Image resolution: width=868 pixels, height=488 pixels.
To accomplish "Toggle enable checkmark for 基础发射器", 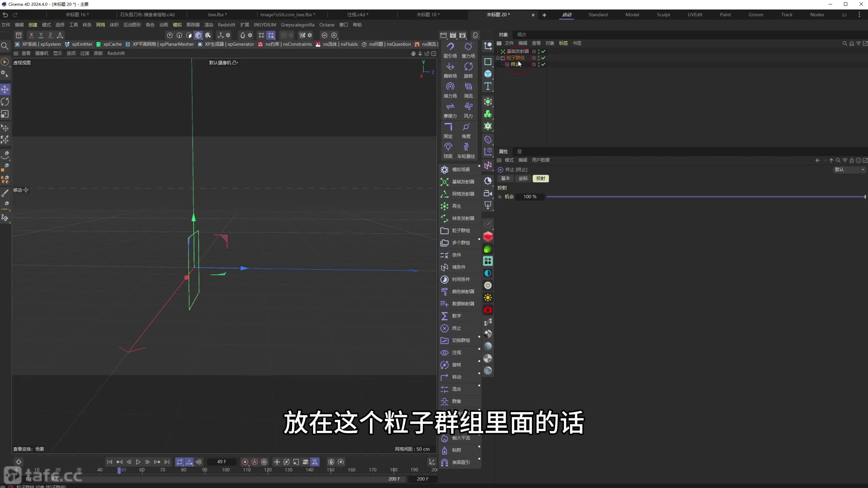I will [543, 52].
